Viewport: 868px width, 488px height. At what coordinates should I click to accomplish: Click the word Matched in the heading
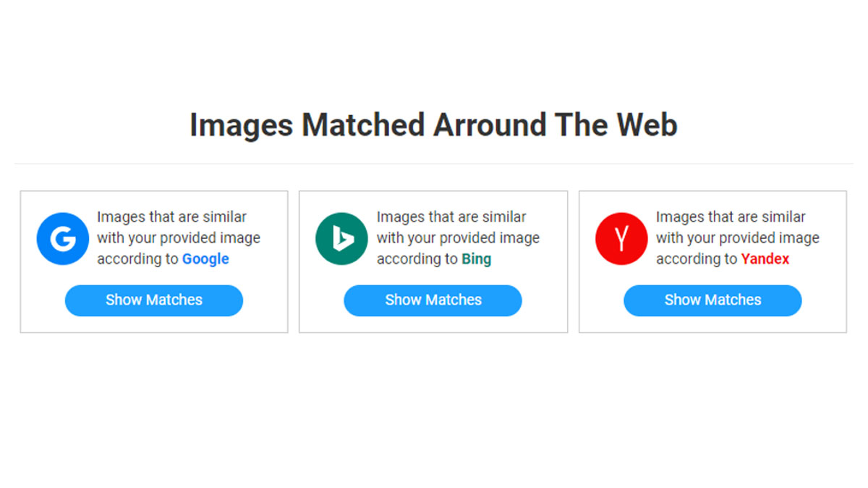[362, 125]
